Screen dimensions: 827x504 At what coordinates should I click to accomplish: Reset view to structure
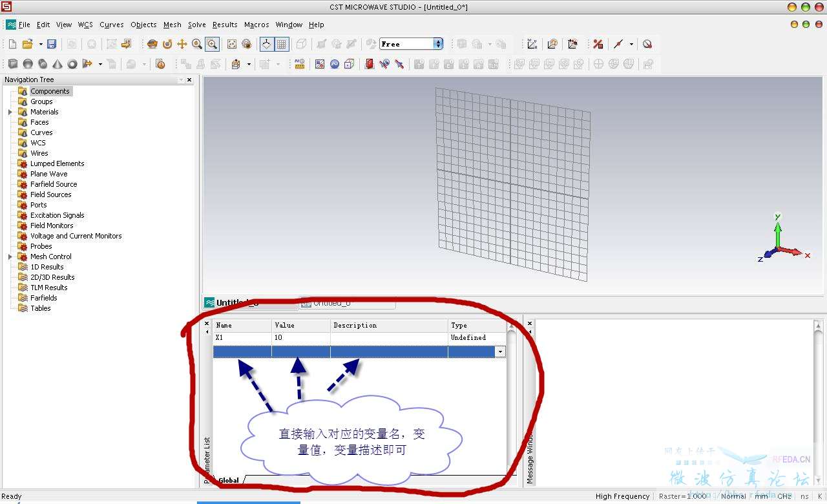tap(232, 44)
